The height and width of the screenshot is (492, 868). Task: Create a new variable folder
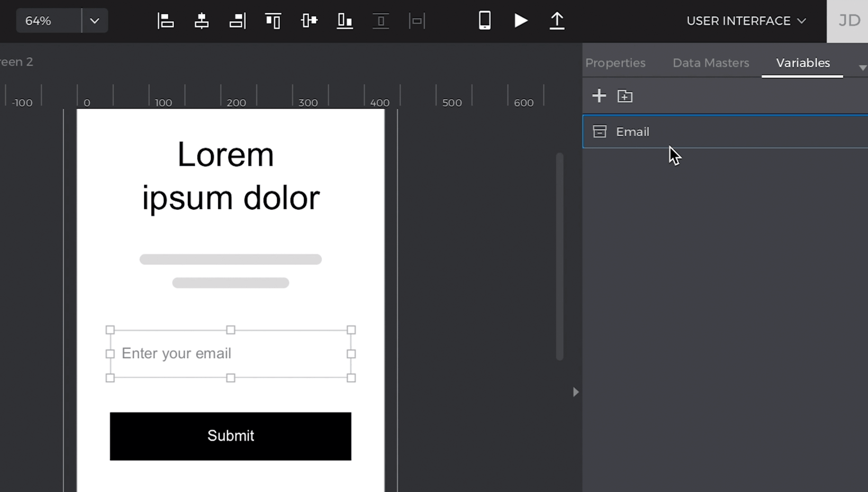625,96
